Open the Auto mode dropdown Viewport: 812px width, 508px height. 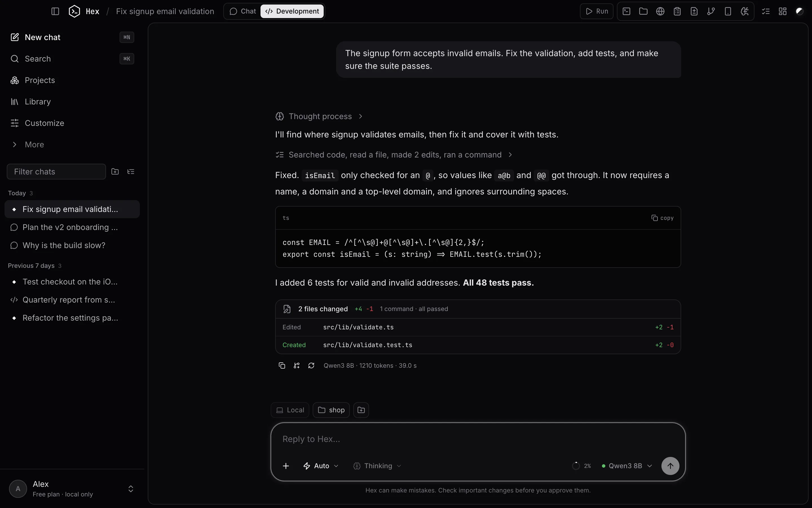click(x=321, y=466)
